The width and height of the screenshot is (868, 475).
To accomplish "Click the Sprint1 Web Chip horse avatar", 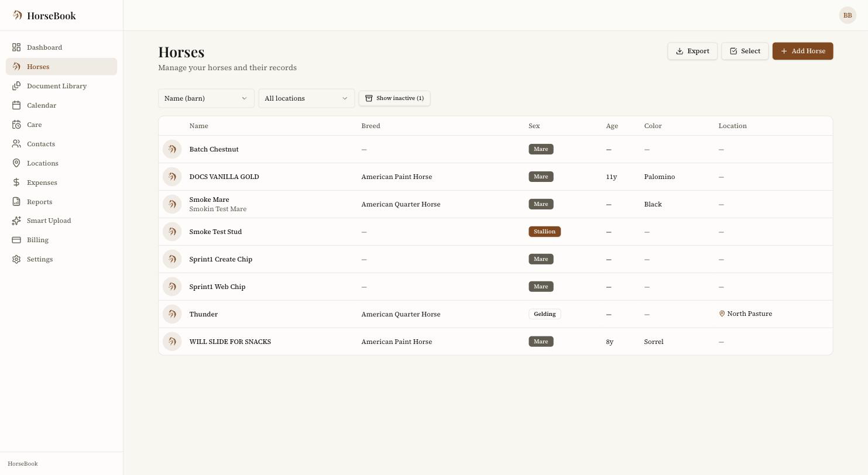I will pyautogui.click(x=172, y=287).
